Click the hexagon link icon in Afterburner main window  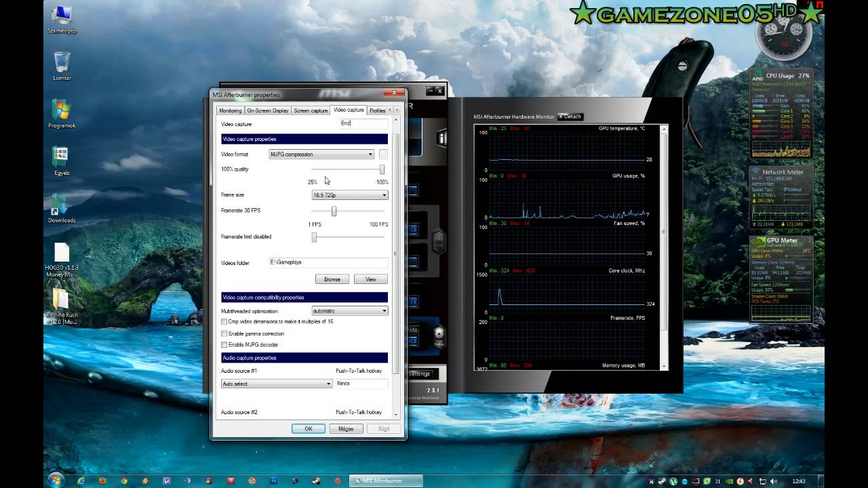tap(439, 241)
